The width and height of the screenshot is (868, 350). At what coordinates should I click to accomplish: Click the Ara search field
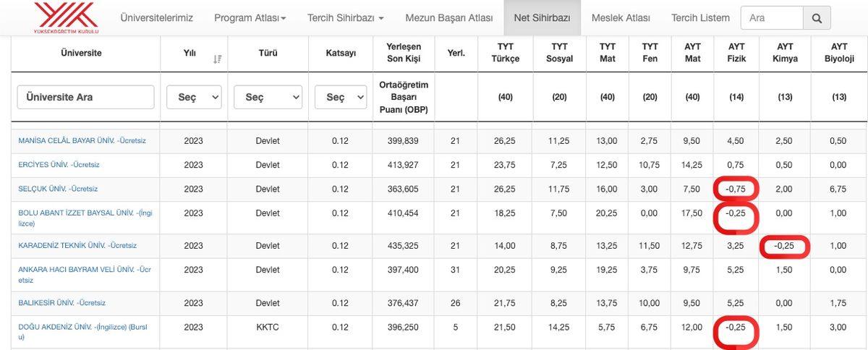pos(772,18)
